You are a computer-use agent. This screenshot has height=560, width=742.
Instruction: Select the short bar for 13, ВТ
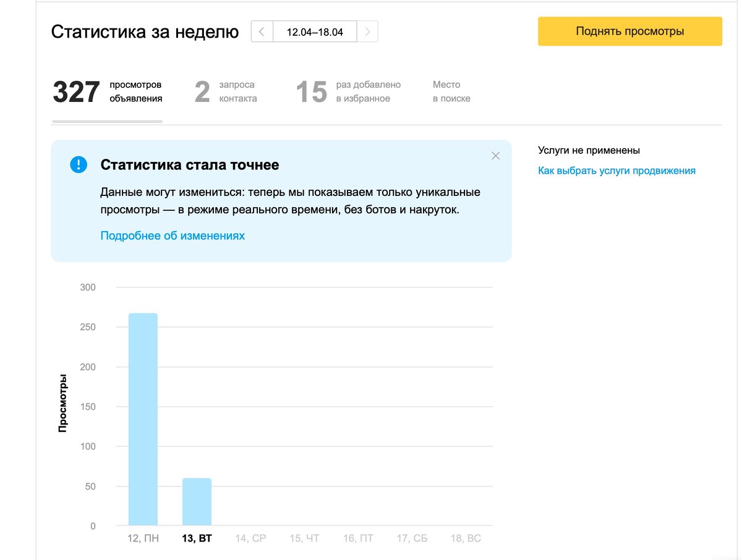click(x=197, y=501)
